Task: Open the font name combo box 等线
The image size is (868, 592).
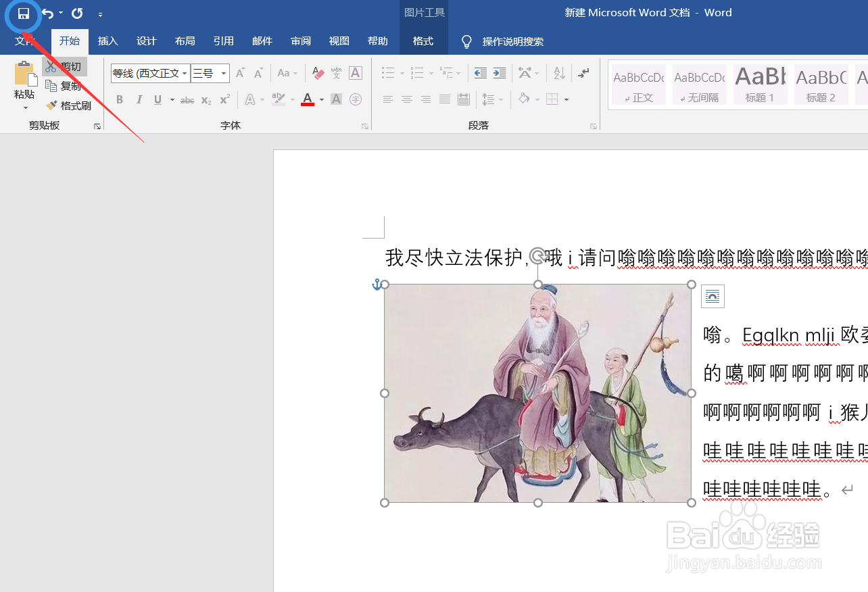Action: tap(150, 73)
